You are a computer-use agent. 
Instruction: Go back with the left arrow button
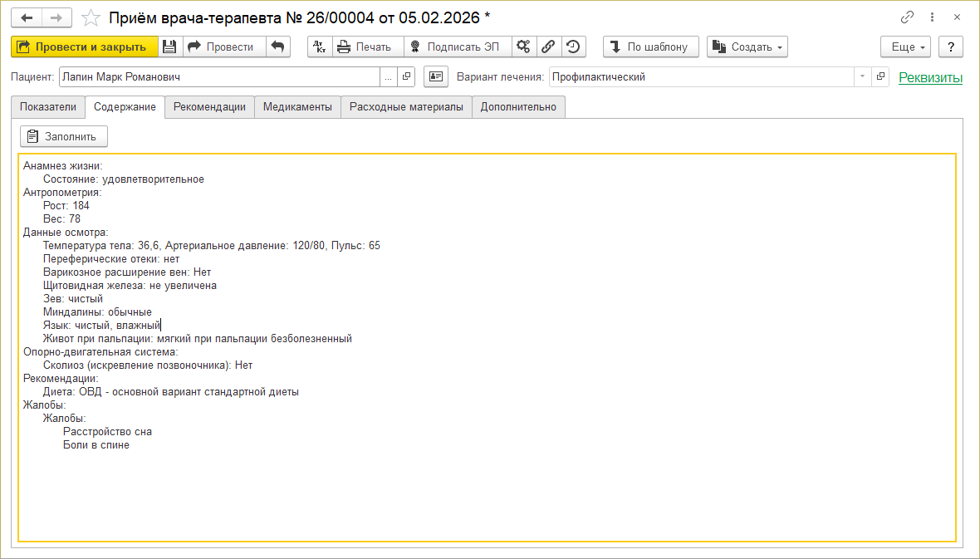[27, 17]
